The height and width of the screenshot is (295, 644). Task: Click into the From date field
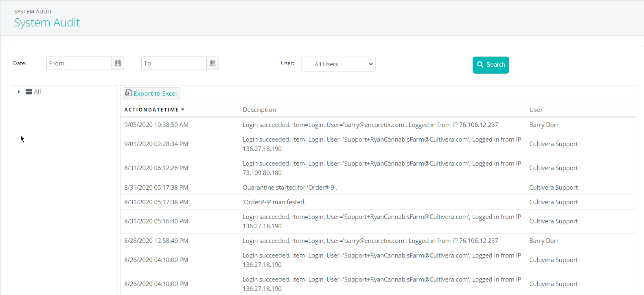coord(79,63)
